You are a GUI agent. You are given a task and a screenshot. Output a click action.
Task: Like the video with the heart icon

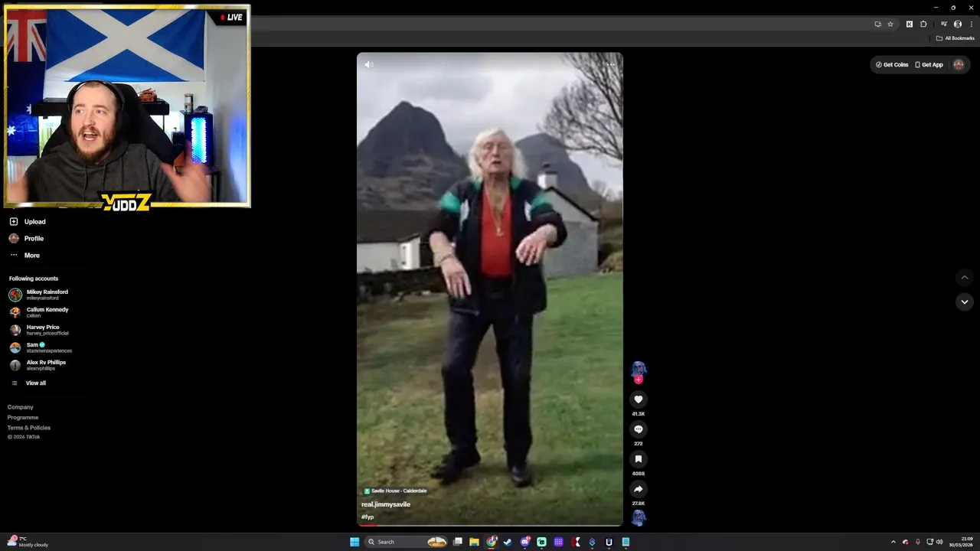pos(638,399)
